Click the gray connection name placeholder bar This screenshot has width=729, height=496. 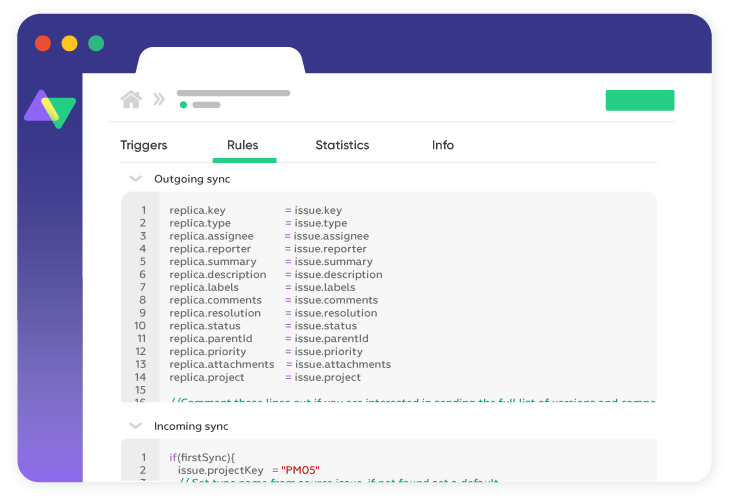233,93
